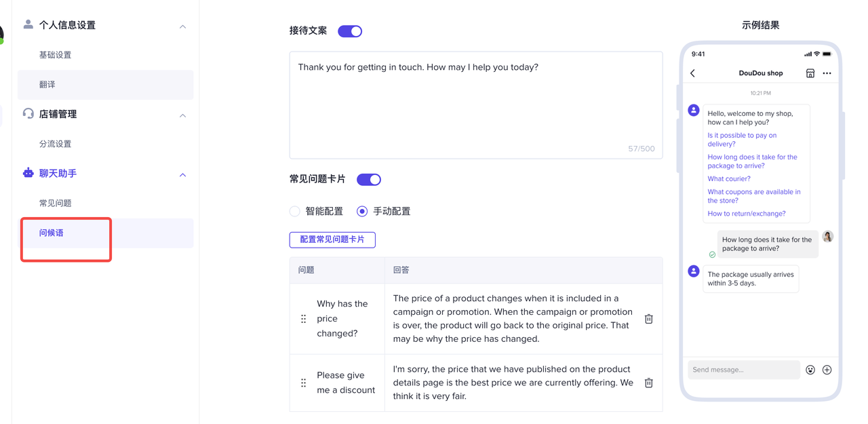868x424 pixels.
Task: Collapse the 个人信息设置 section
Action: click(x=182, y=26)
